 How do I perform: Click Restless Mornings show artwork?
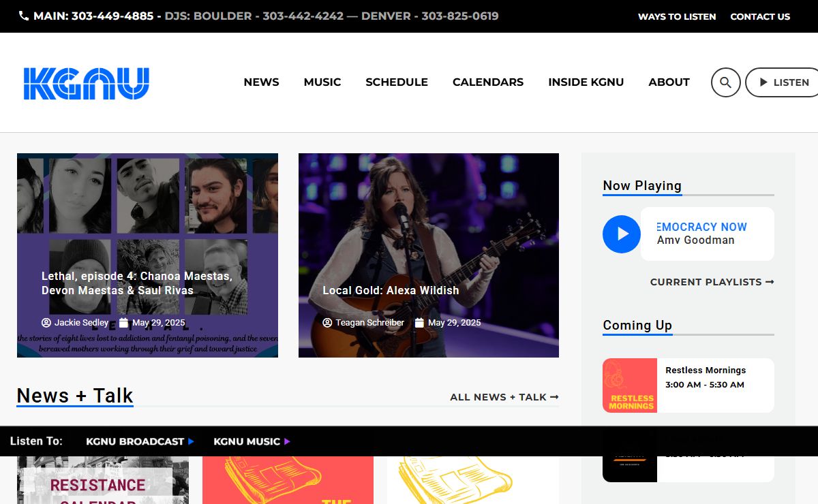[x=630, y=385]
